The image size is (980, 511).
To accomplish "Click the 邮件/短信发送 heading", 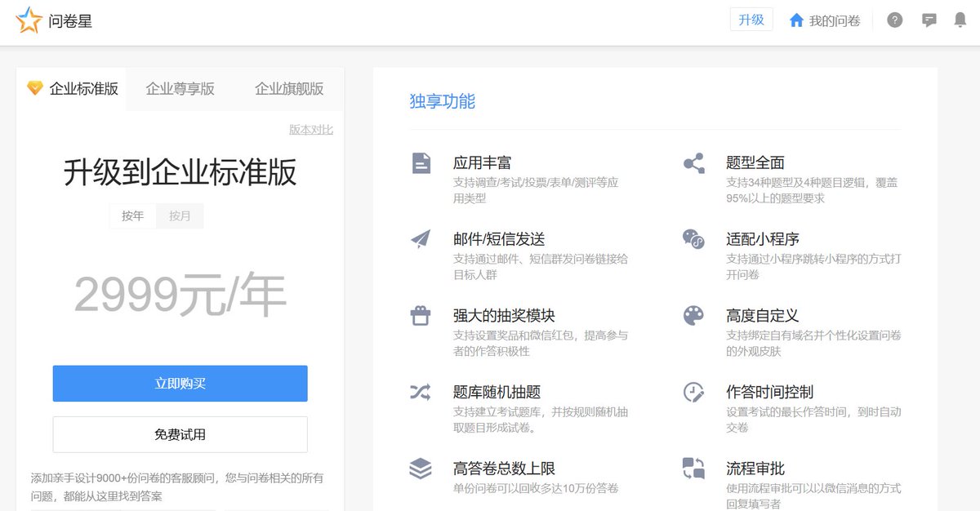I will [x=499, y=239].
